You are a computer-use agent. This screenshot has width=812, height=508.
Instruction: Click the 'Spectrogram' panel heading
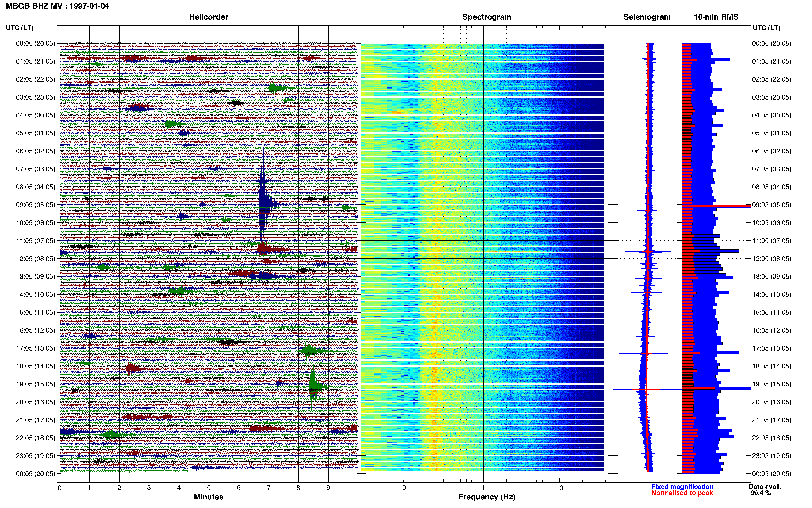487,17
